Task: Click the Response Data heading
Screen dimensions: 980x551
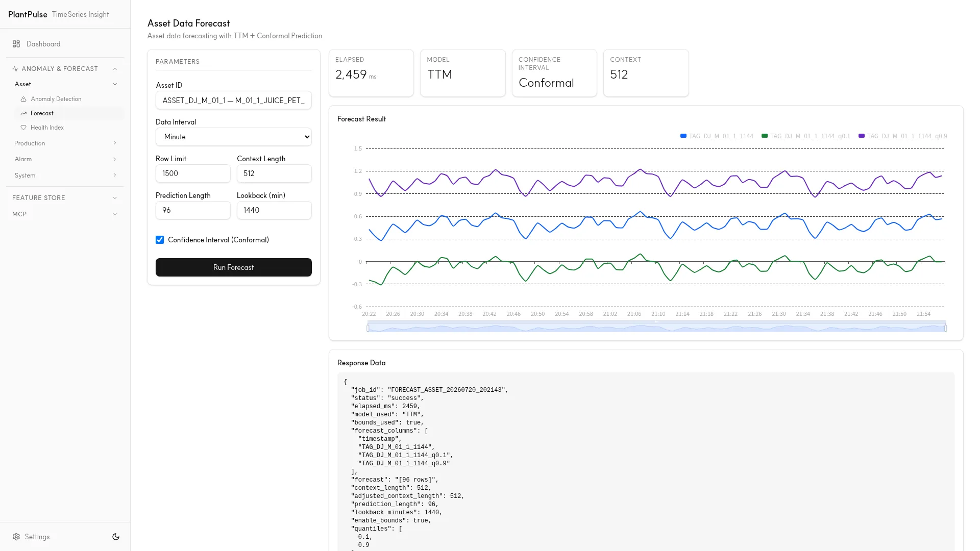Action: point(361,363)
